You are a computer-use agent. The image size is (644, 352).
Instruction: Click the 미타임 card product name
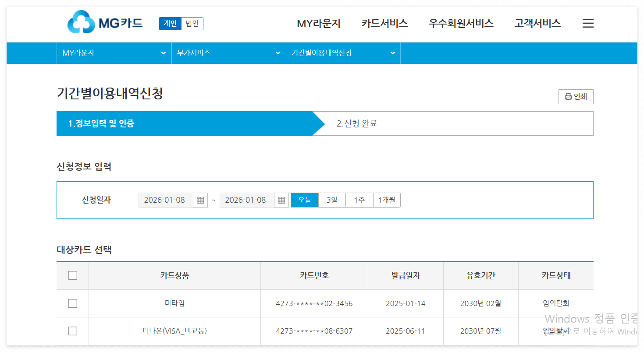click(x=174, y=303)
